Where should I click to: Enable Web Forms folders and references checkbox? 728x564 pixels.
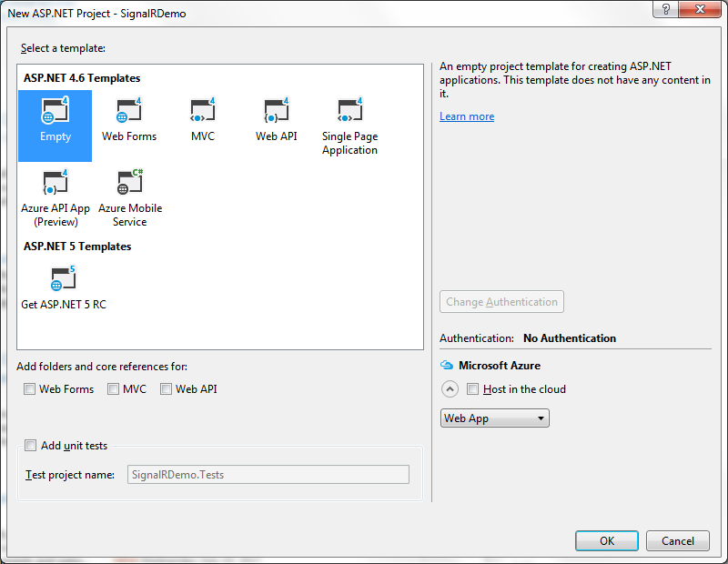click(x=29, y=389)
